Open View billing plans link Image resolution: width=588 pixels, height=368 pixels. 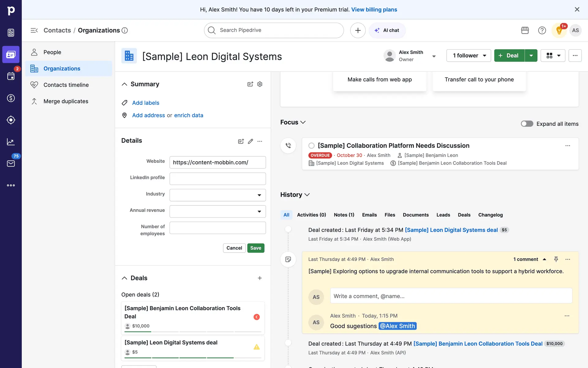(374, 10)
